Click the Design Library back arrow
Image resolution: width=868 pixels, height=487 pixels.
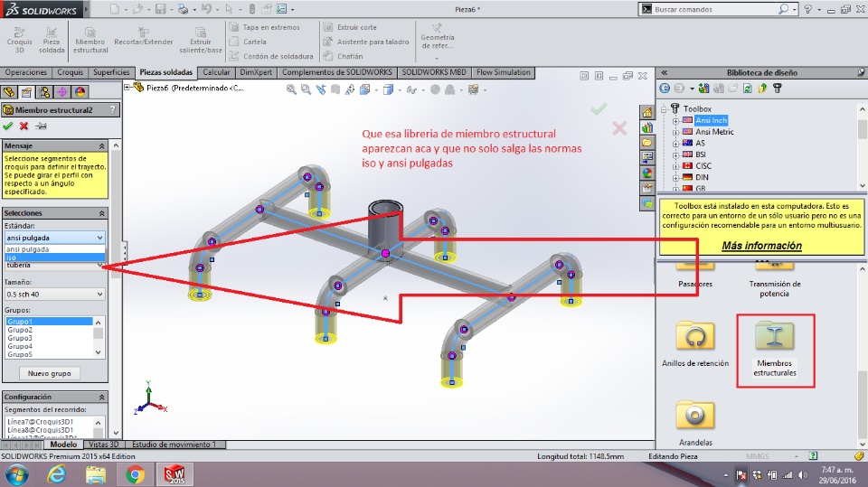pyautogui.click(x=665, y=88)
